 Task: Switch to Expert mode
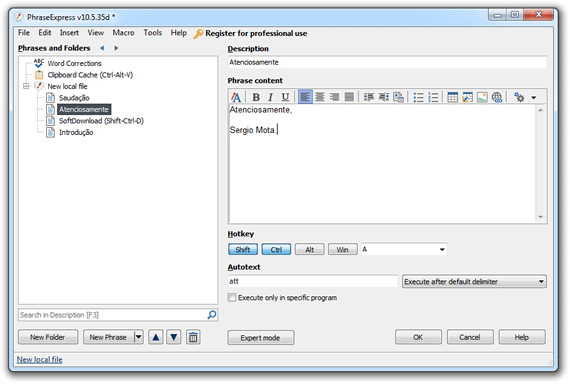click(261, 338)
